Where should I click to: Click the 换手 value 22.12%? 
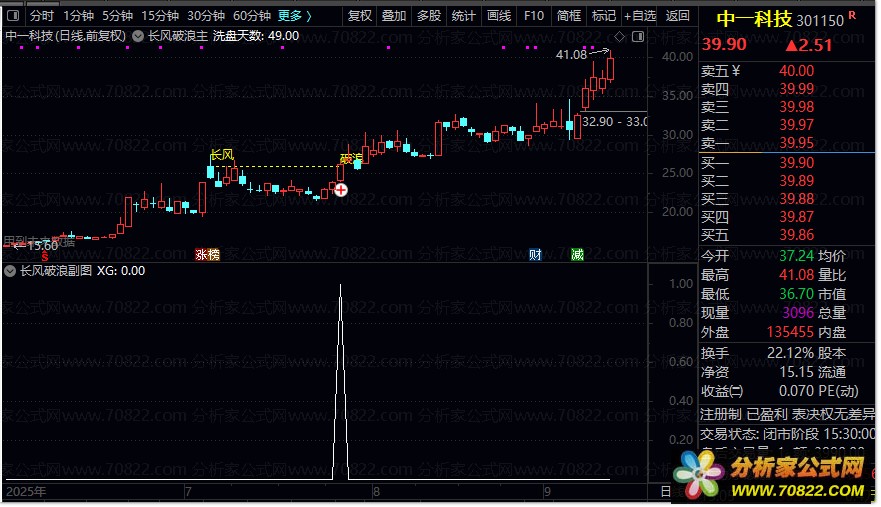click(x=790, y=353)
